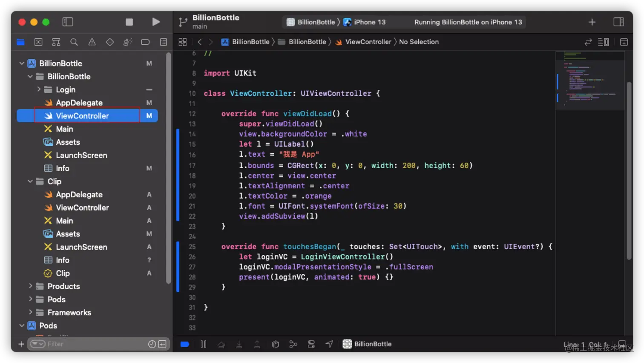Open the Debug navigator tab
Screen dimensions: 644x363
click(128, 42)
